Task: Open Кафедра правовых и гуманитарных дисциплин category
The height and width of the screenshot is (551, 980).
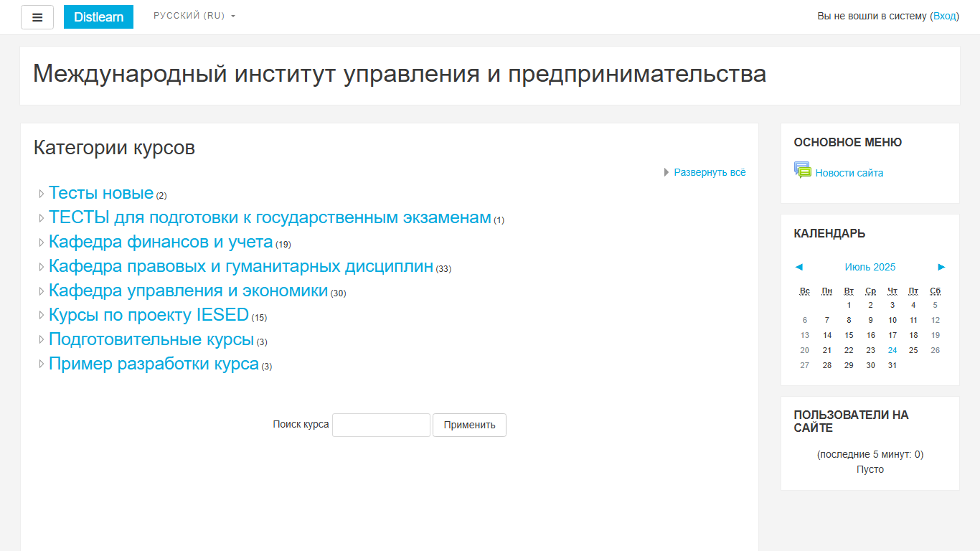Action: (241, 266)
